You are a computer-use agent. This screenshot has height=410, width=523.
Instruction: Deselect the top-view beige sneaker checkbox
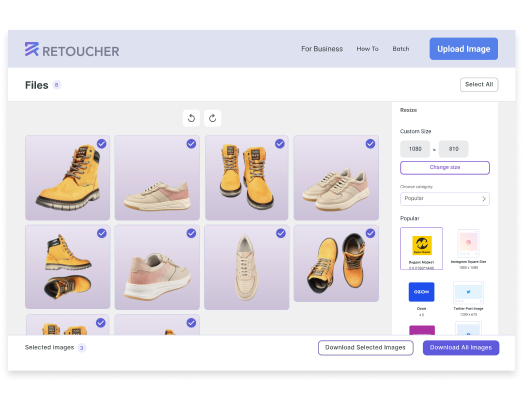pyautogui.click(x=281, y=233)
